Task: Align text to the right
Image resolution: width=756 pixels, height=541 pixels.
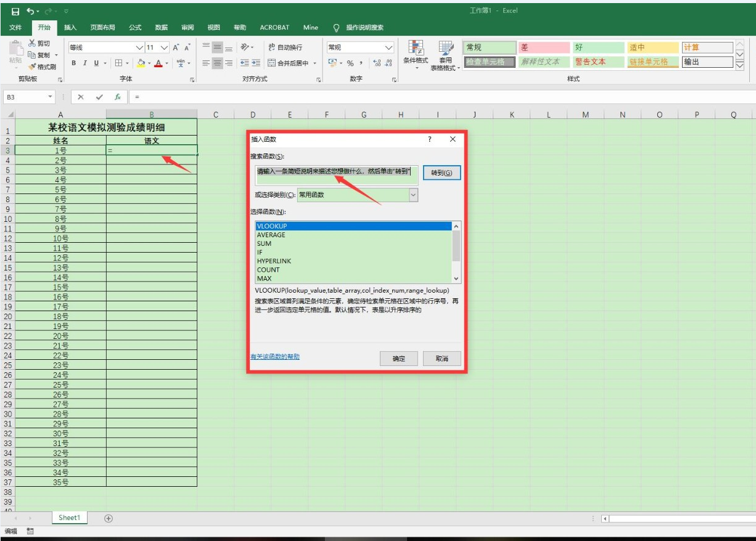Action: click(229, 63)
